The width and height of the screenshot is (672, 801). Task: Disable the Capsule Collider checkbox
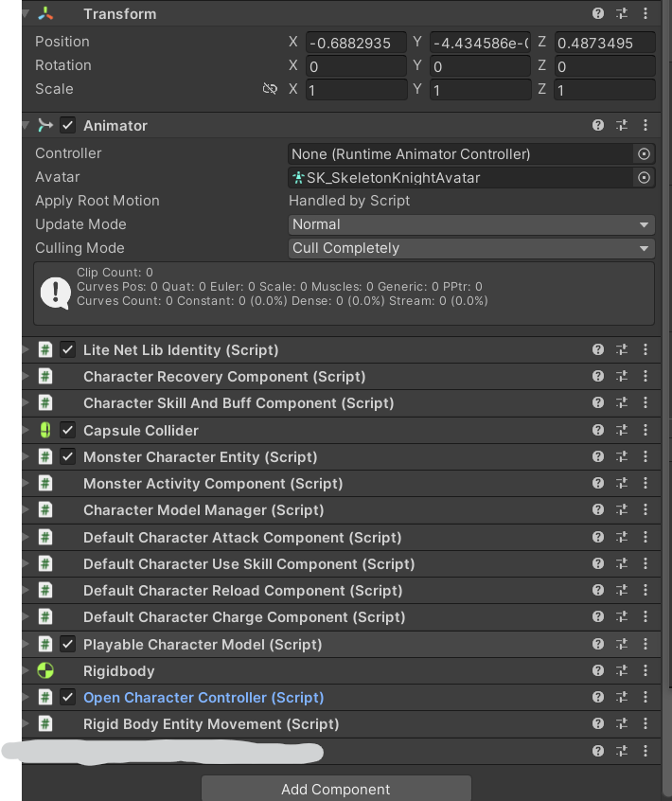pyautogui.click(x=66, y=430)
